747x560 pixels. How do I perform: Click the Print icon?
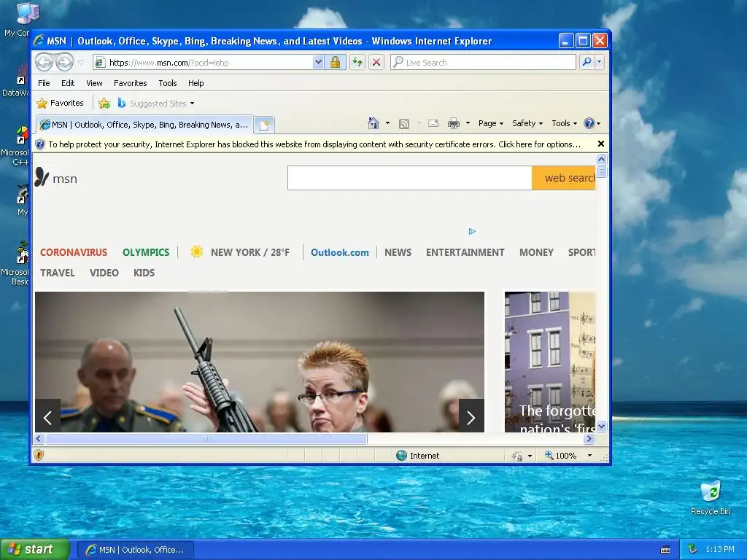pos(454,123)
